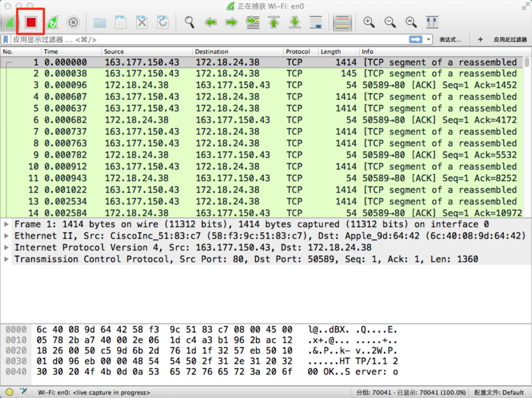532x398 pixels.
Task: Toggle auto-scroll during live capture
Action: coord(315,22)
